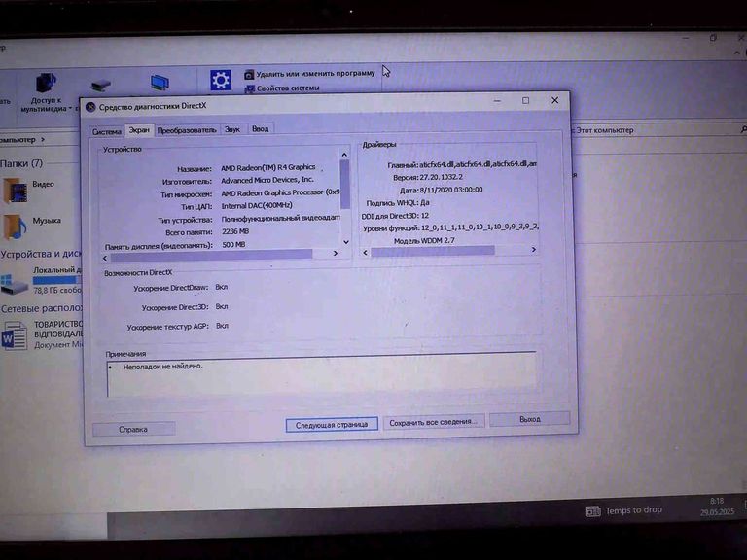Image resolution: width=747 pixels, height=560 pixels.
Task: Collapse the Сетевые расположения group
Action: point(41,308)
